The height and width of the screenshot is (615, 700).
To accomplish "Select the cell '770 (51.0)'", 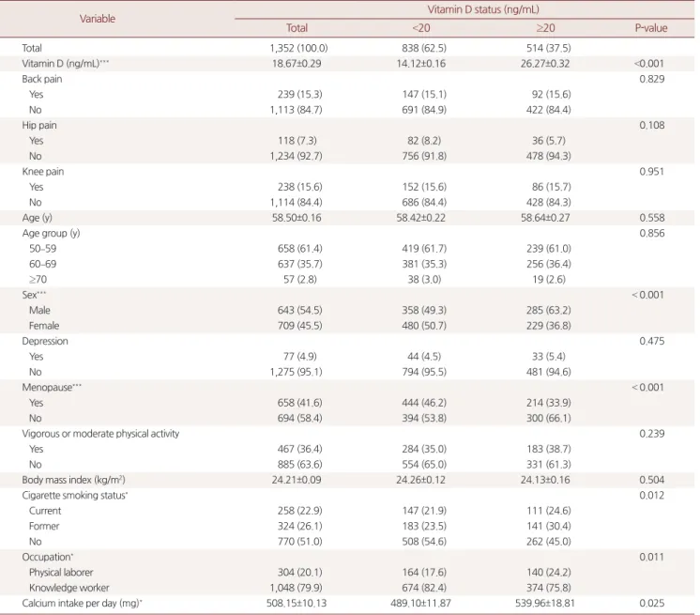I will point(299,542).
